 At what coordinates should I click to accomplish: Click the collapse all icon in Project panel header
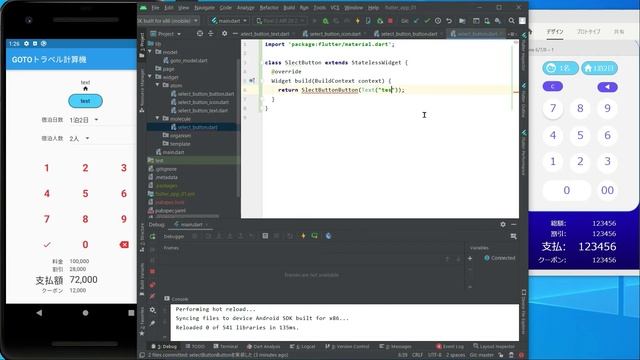pos(211,33)
